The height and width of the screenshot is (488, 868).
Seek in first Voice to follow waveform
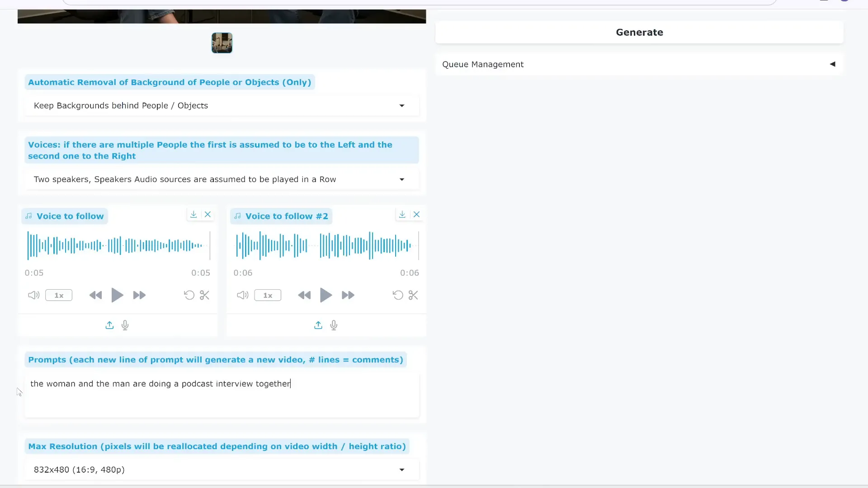(x=118, y=246)
